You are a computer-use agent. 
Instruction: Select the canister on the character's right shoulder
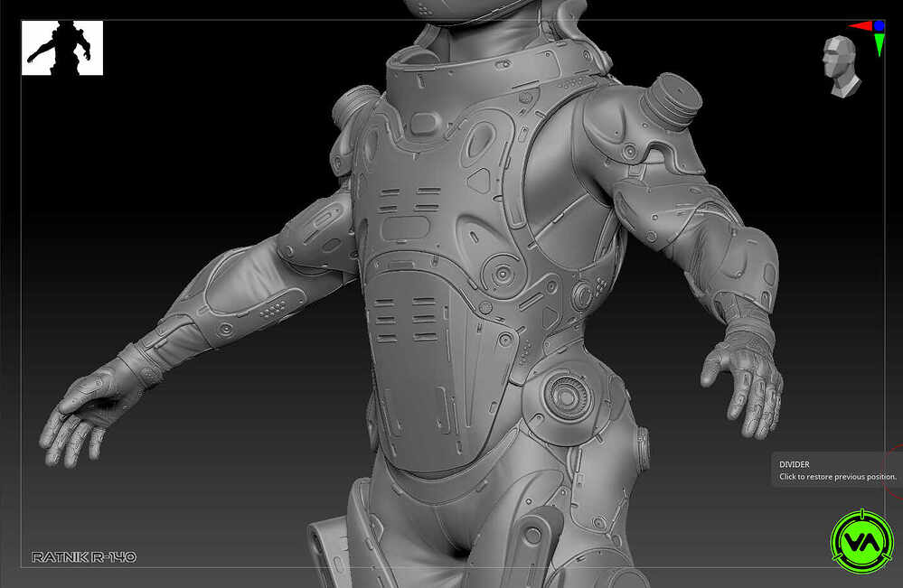pos(353,106)
